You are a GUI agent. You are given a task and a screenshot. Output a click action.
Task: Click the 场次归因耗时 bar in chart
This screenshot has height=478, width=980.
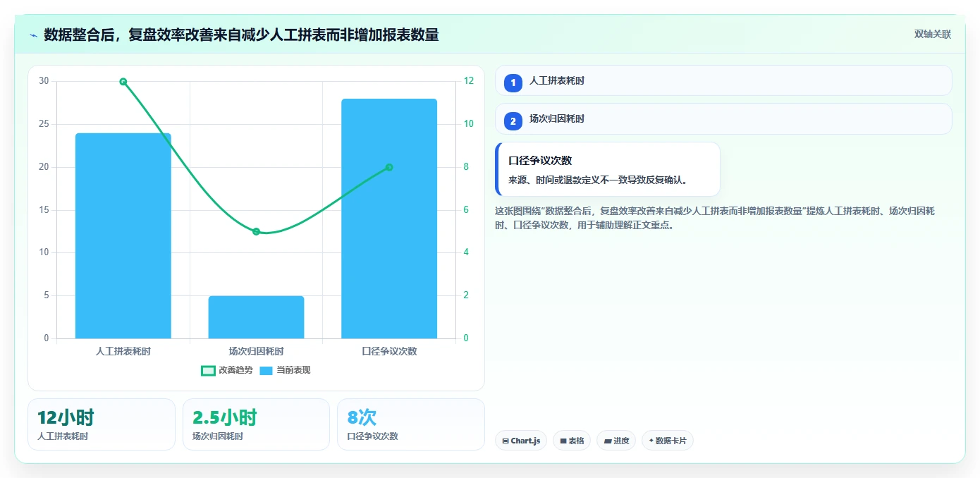click(256, 317)
